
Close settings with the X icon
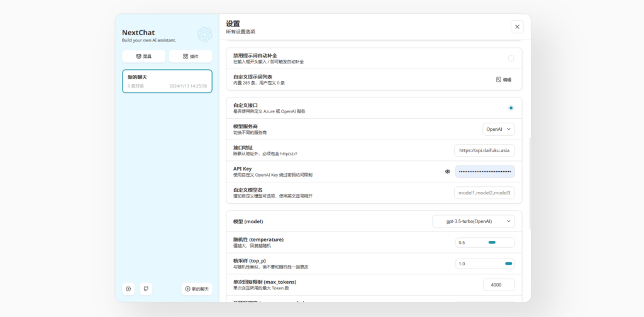tap(517, 26)
